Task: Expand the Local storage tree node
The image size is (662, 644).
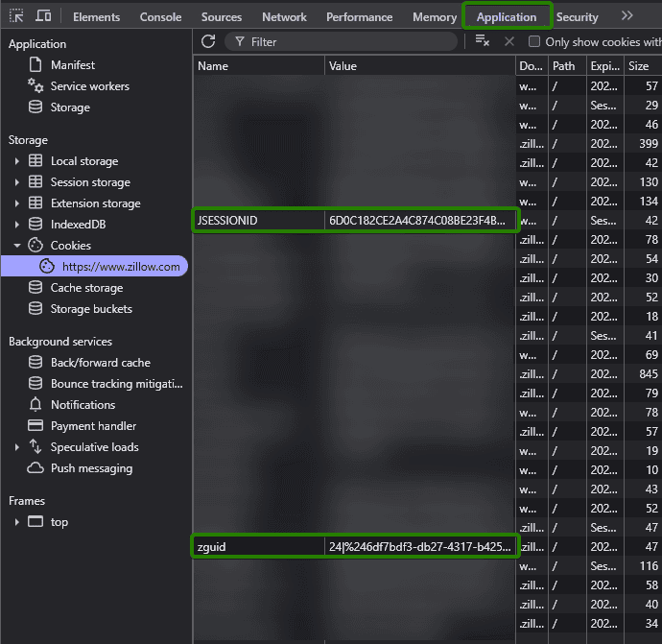Action: [17, 161]
